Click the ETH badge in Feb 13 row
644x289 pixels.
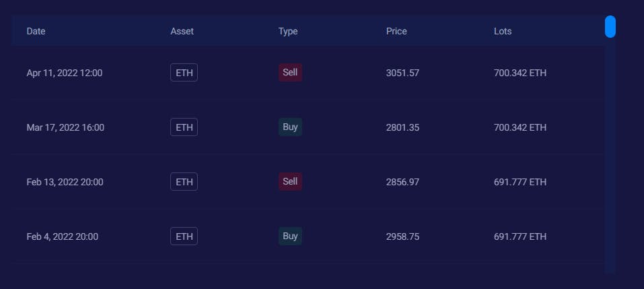(184, 182)
